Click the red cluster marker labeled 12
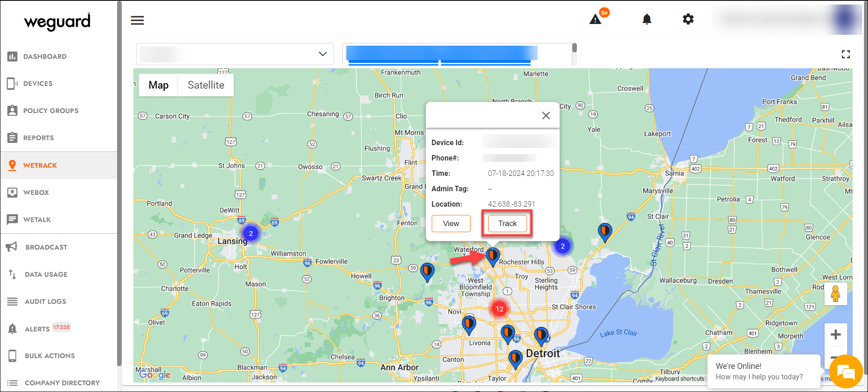This screenshot has width=868, height=392. 499,309
